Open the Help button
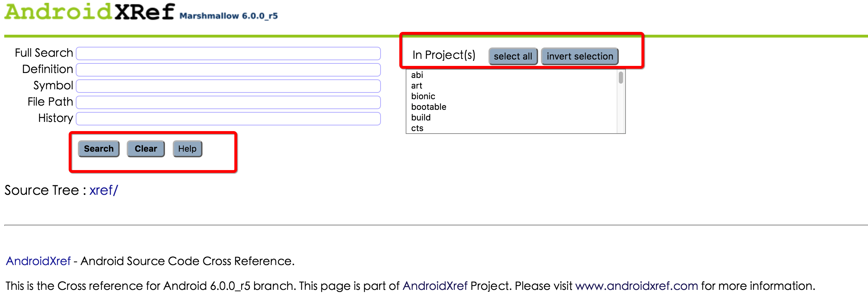Viewport: 868px width, 304px height. click(187, 149)
